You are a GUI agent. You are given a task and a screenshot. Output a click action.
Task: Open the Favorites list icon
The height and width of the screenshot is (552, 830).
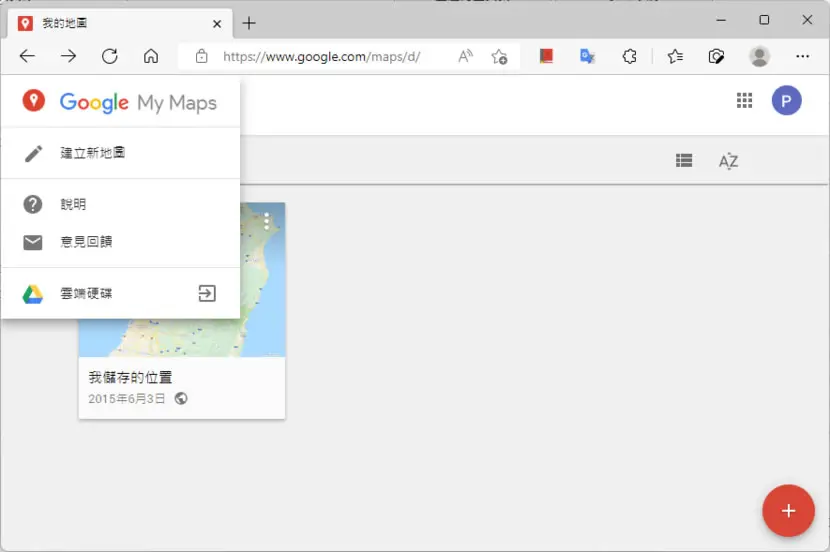click(675, 56)
